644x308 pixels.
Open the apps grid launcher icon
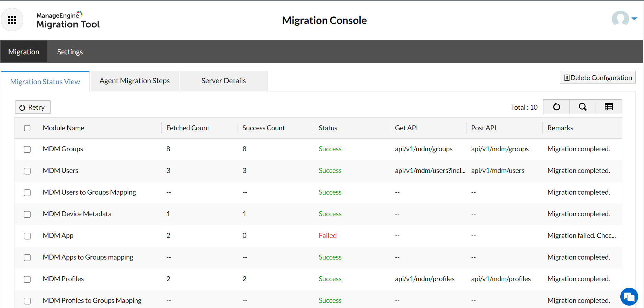click(x=12, y=20)
